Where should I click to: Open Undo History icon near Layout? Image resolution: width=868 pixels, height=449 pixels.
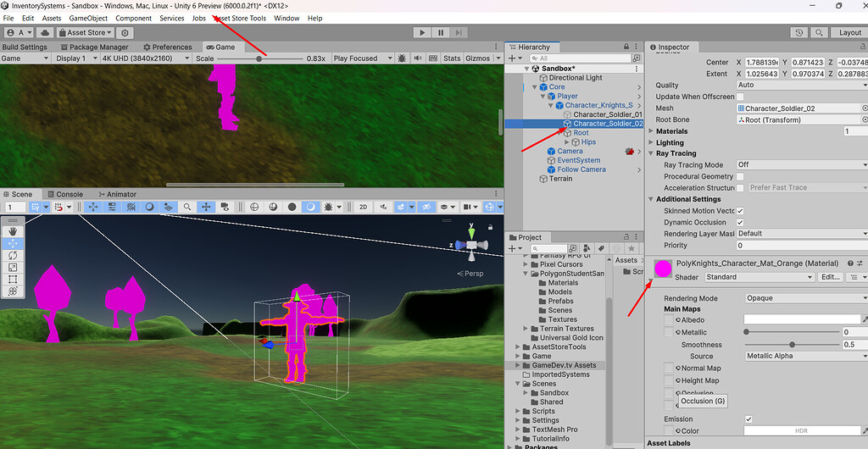coord(799,32)
